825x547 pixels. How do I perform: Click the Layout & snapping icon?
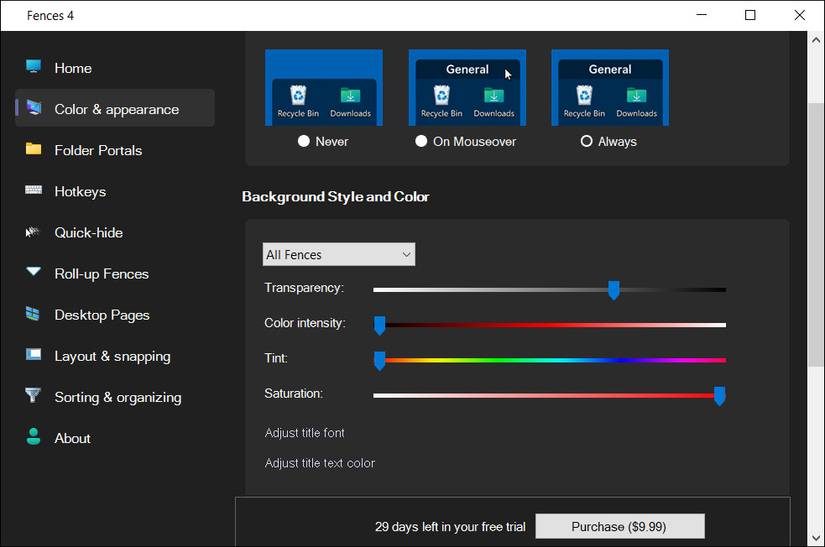pyautogui.click(x=34, y=355)
